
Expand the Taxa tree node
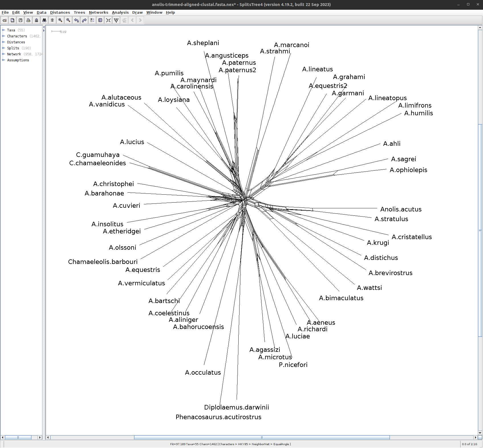tap(3, 30)
